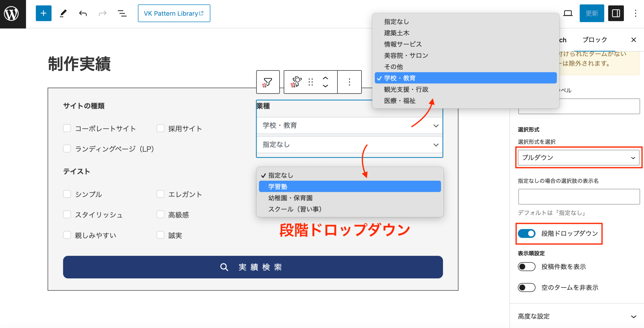This screenshot has width=644, height=328.
Task: Select the VK Filter Search parent block icon
Action: point(268,82)
